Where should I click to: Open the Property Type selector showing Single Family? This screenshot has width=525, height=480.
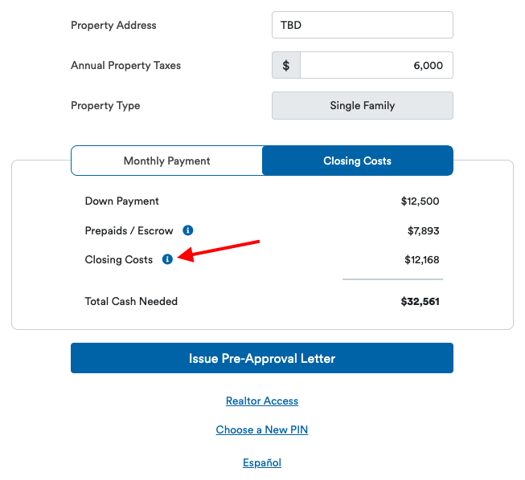point(363,105)
